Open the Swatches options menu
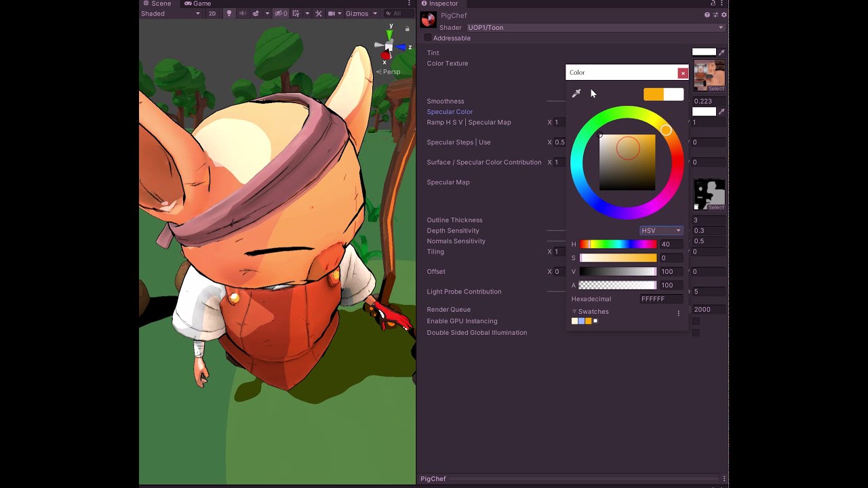This screenshot has width=868, height=488. pyautogui.click(x=678, y=313)
